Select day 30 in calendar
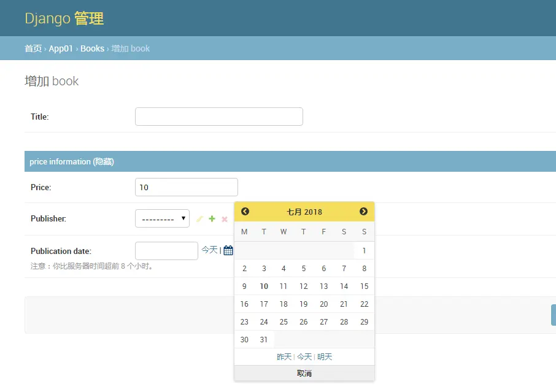The image size is (556, 392). [x=244, y=339]
